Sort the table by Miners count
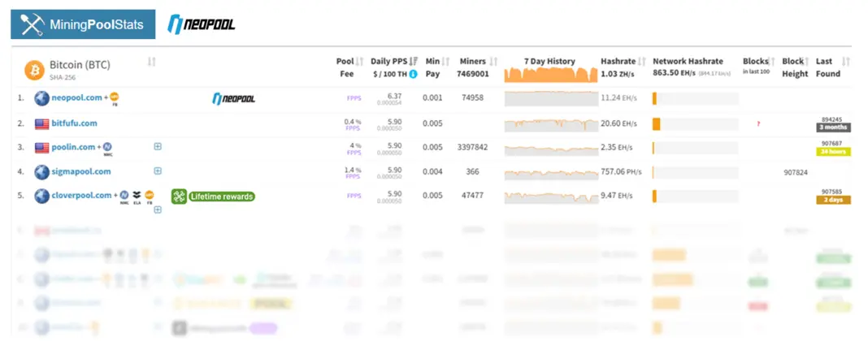The image size is (868, 354). point(494,62)
